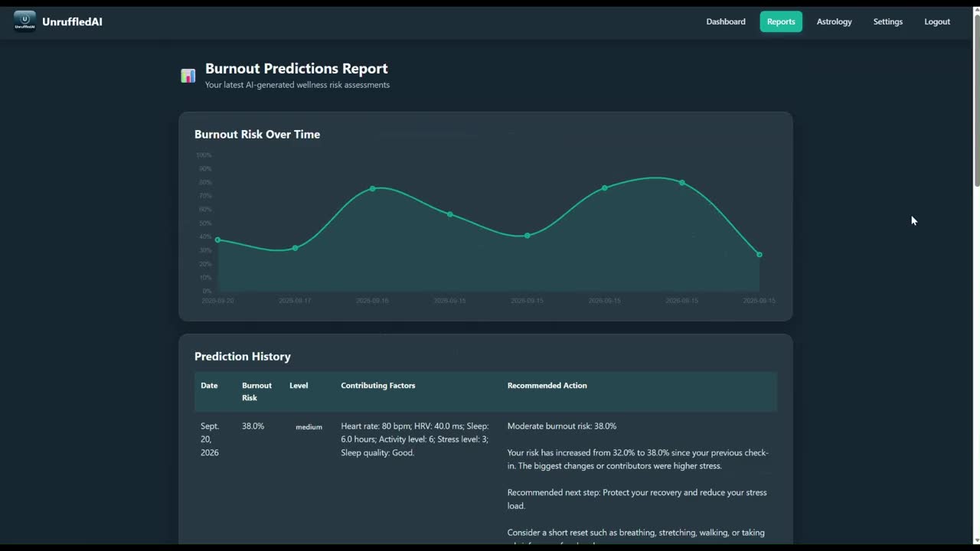Click the 'Moderate burnout risk: 38.0%' text
This screenshot has height=551, width=980.
pos(562,426)
